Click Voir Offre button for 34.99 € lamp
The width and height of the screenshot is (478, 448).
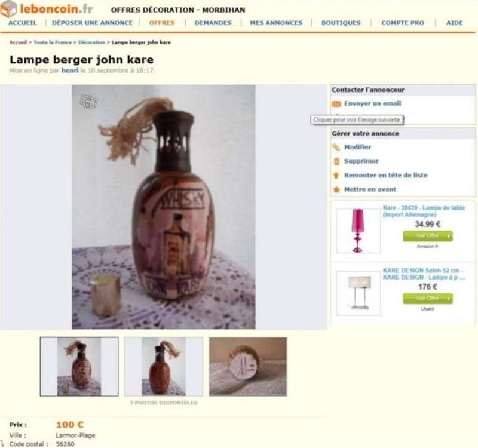click(x=427, y=236)
